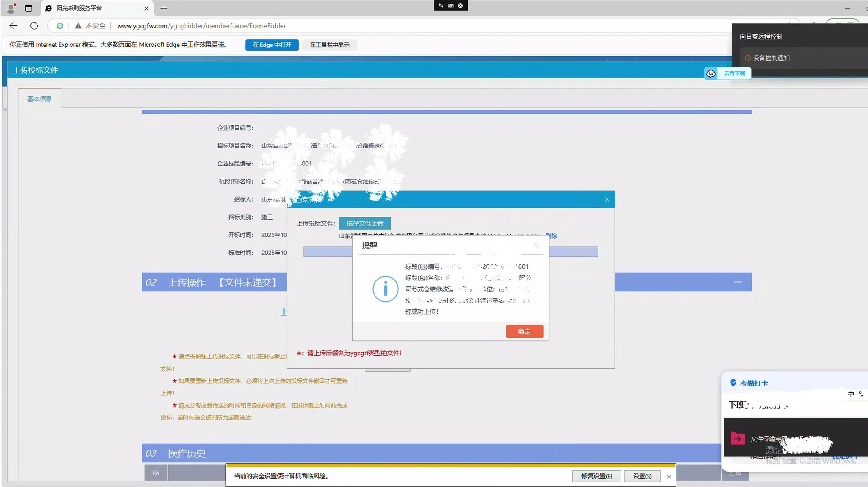Screen dimensions: 868x487
Task: Click the tab actions icon
Action: click(x=28, y=8)
